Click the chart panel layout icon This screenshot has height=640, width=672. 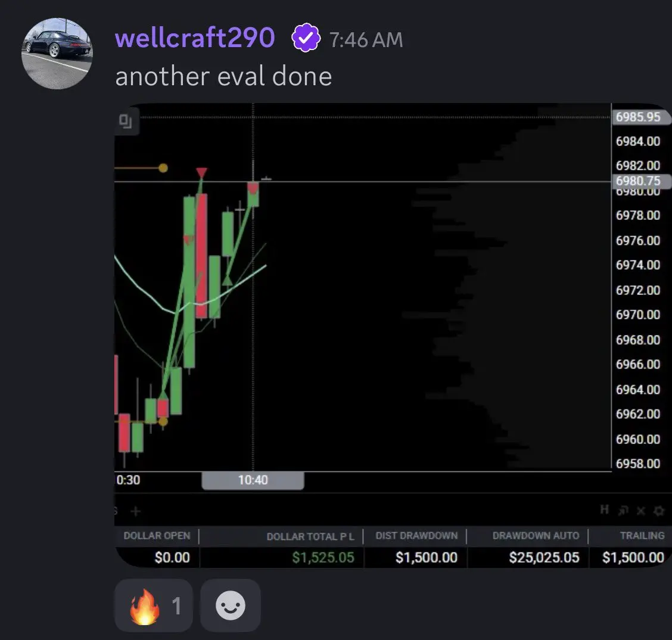pyautogui.click(x=126, y=122)
